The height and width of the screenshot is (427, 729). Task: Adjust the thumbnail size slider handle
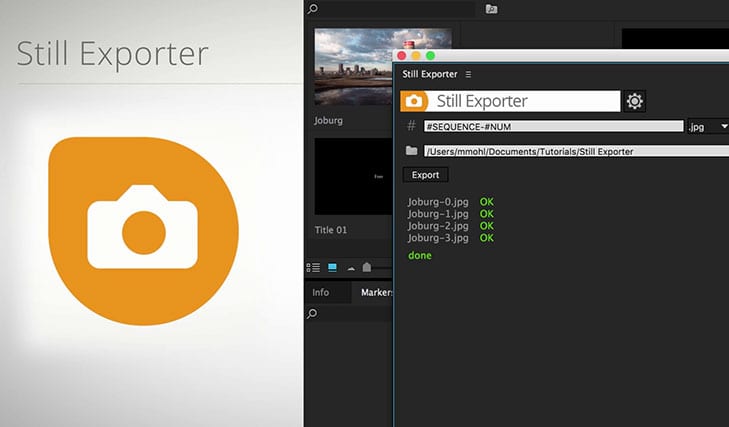[x=367, y=267]
